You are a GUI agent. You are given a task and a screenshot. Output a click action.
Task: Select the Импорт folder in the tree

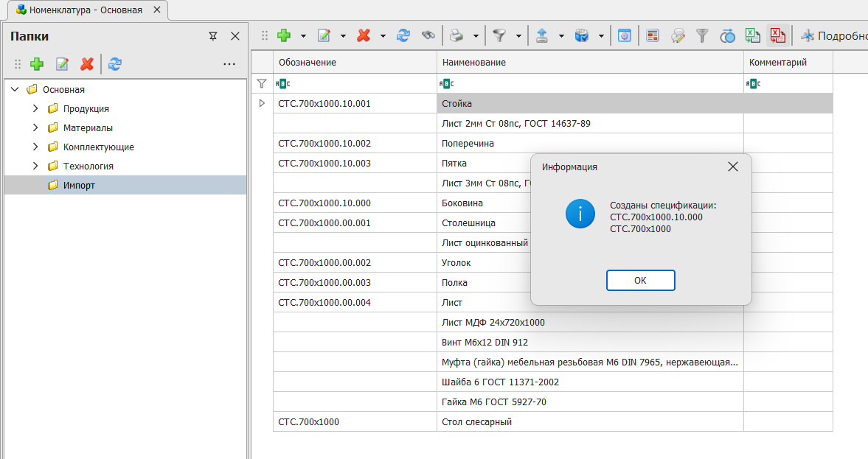click(x=79, y=185)
